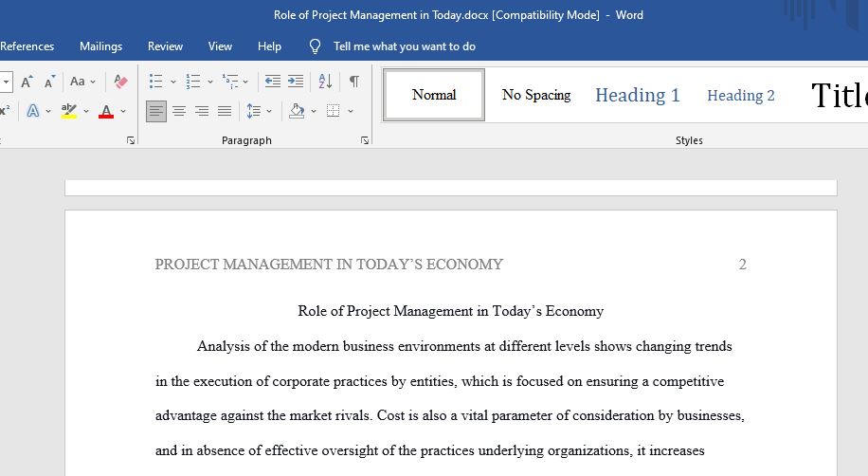
Task: Expand the numbering library dropdown
Action: [x=209, y=82]
